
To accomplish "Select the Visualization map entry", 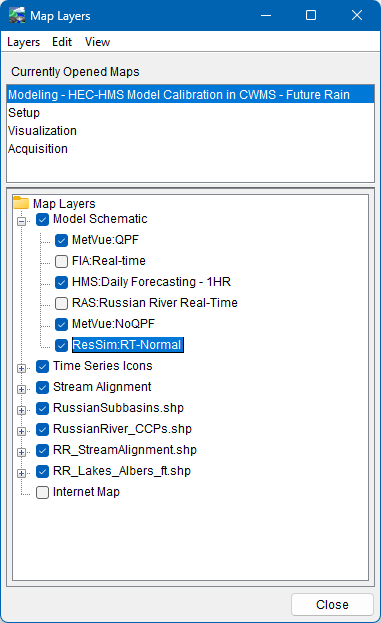I will click(x=190, y=130).
